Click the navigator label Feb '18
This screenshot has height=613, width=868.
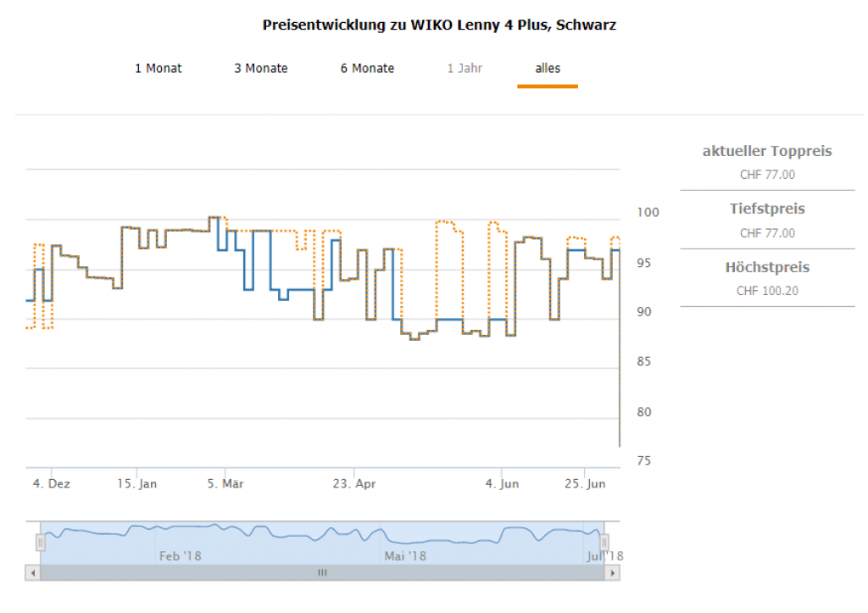[180, 556]
